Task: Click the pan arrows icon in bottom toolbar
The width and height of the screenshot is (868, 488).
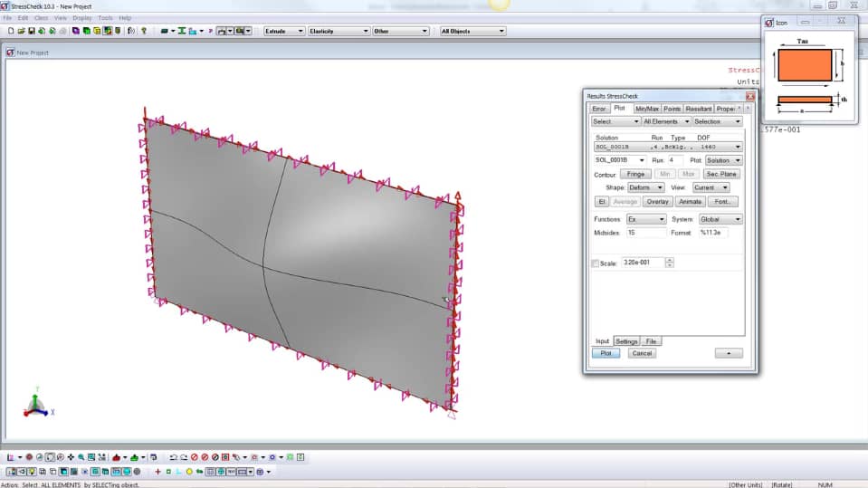Action: point(71,457)
